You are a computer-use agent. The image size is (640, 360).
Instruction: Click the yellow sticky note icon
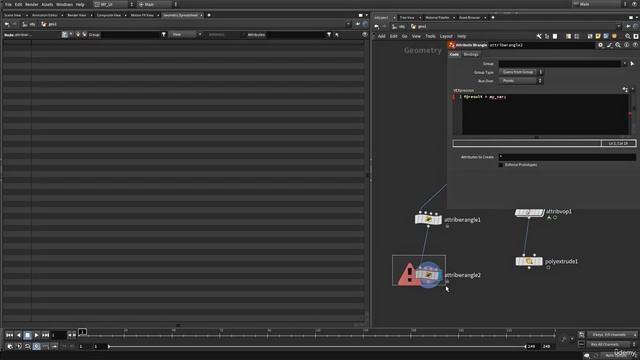598,36
